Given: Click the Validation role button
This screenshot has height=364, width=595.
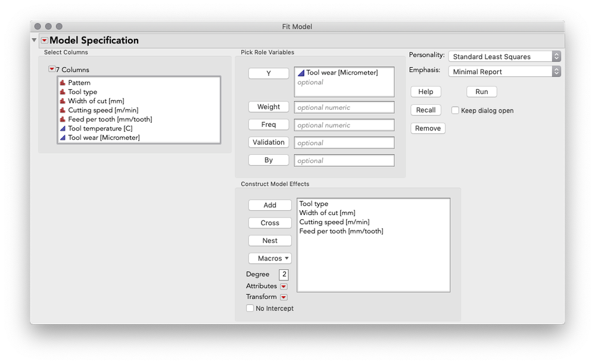Looking at the screenshot, I should pyautogui.click(x=269, y=142).
